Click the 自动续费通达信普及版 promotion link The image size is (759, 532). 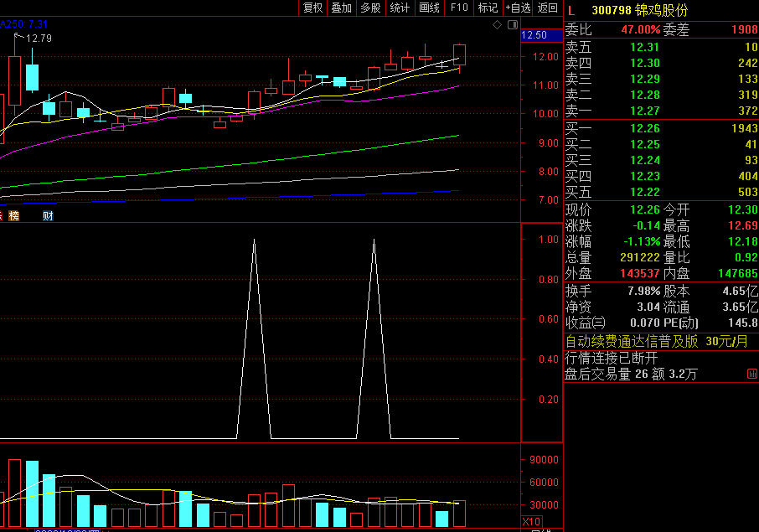pyautogui.click(x=657, y=342)
